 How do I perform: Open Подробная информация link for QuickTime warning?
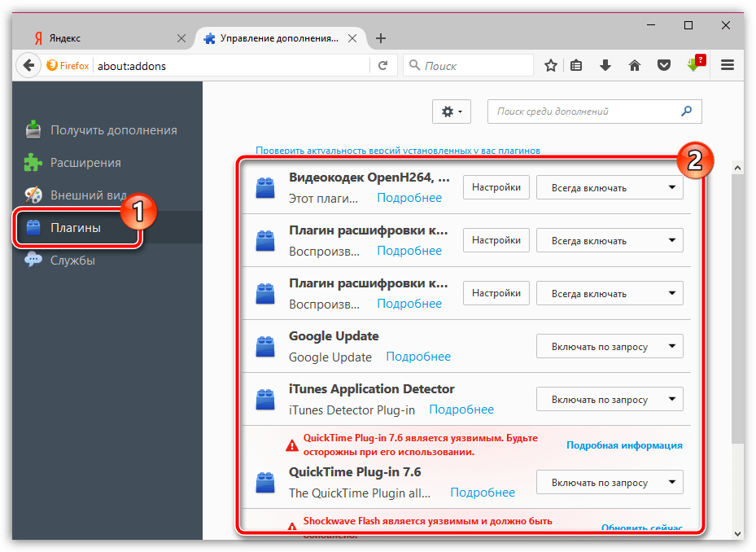pyautogui.click(x=624, y=445)
